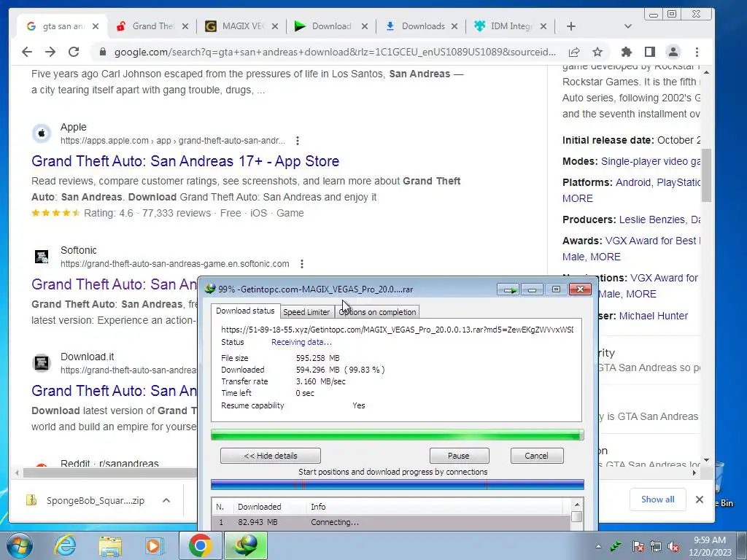
Task: Click Show all downloads button
Action: coord(657,499)
